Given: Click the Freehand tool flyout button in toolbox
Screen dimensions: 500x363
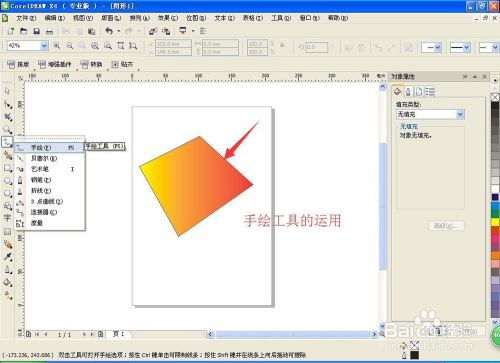Looking at the screenshot, I should (7, 142).
